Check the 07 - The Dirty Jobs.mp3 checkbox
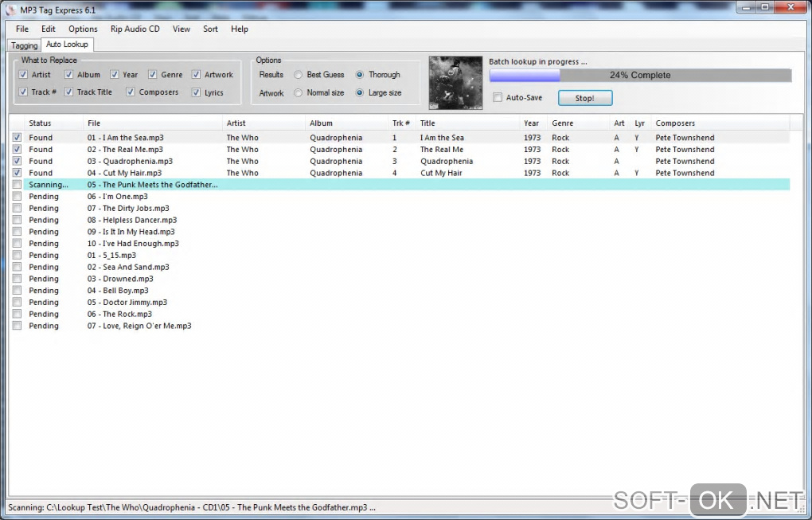 tap(17, 208)
